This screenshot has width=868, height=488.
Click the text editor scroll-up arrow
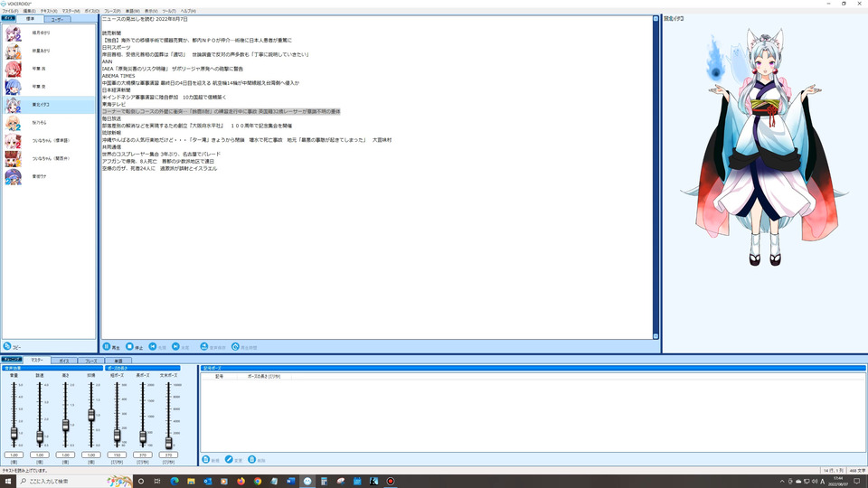click(x=656, y=19)
